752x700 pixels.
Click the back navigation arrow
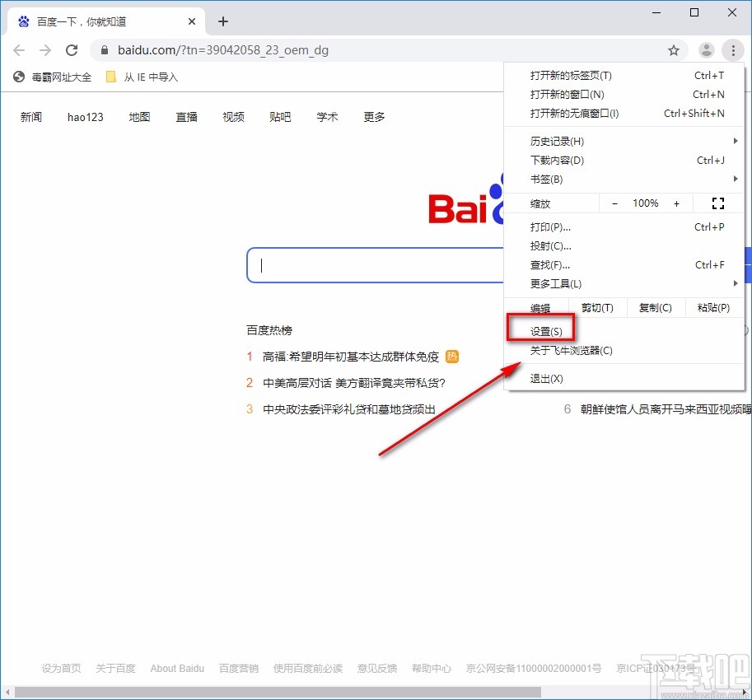(19, 49)
